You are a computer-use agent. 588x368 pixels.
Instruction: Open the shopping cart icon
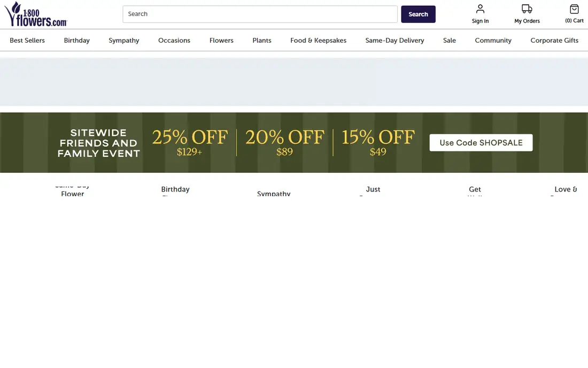[574, 14]
